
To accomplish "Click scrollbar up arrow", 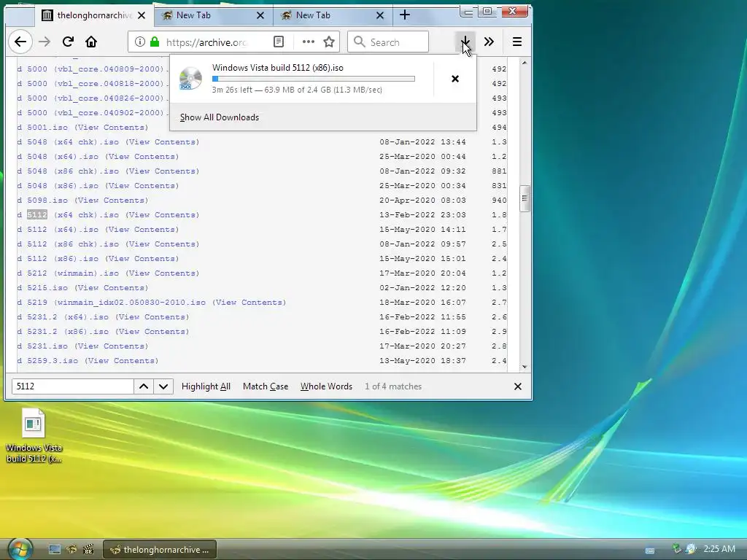I will tap(524, 63).
